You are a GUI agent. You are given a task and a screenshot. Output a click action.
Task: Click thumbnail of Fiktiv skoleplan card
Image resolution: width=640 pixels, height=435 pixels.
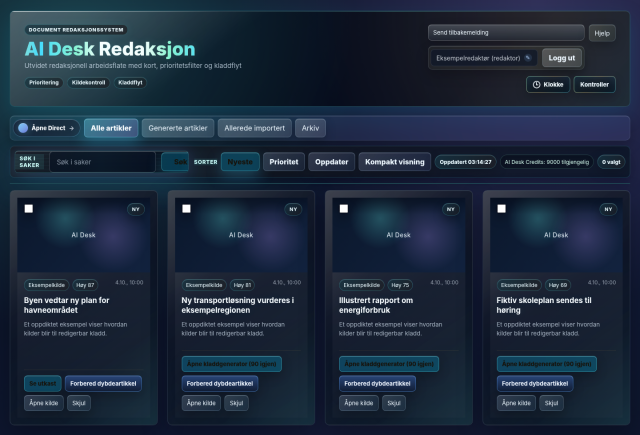tap(556, 235)
